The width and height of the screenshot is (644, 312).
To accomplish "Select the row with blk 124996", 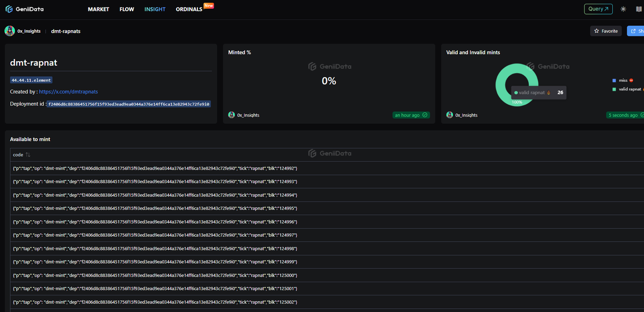I will 327,222.
